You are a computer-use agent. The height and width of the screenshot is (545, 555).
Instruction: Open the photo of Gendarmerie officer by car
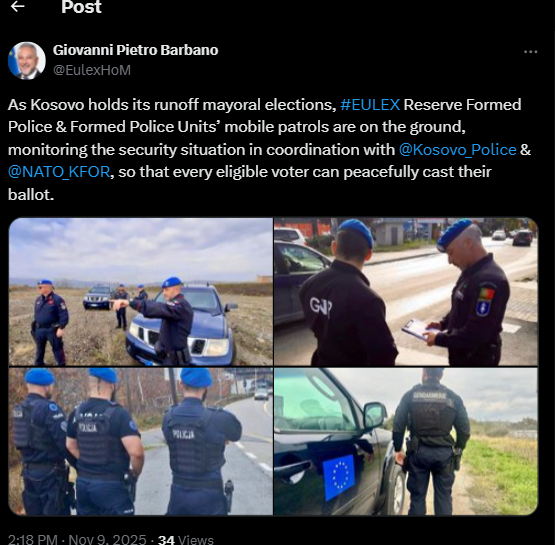tap(406, 441)
